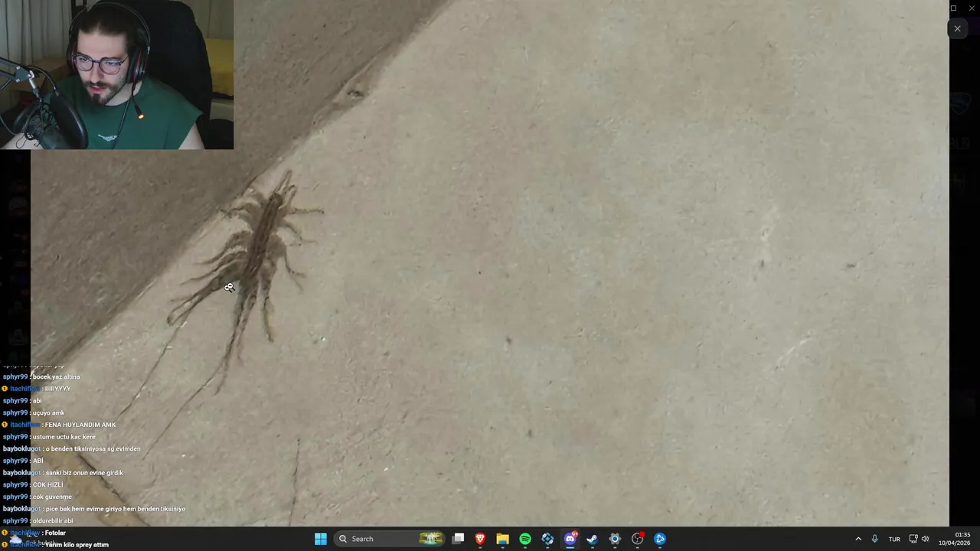Open the blue diamond app icon in taskbar
Viewport: 980px width, 551px height.
[x=547, y=539]
